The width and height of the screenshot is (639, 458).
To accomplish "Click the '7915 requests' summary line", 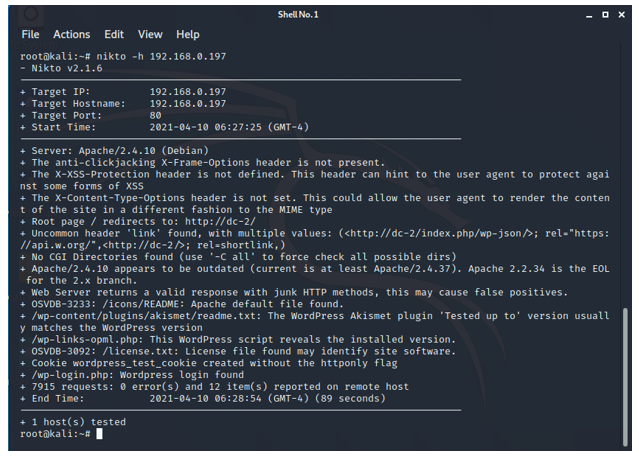I will click(214, 388).
